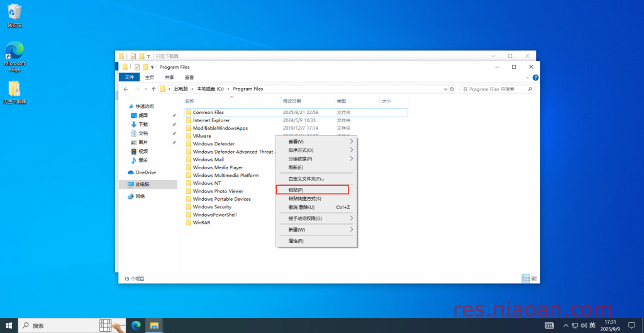Expand the ribbon with the chevron near Help

(528, 77)
